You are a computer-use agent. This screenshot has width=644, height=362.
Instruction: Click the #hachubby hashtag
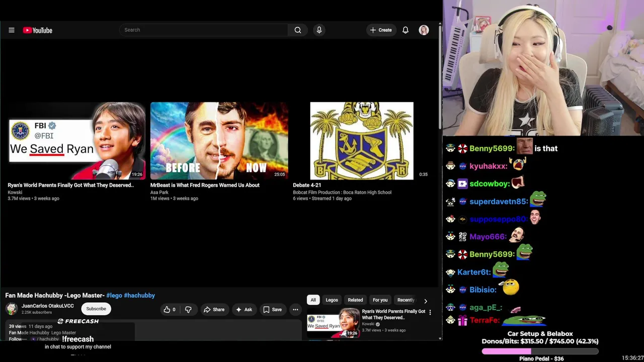pyautogui.click(x=139, y=296)
